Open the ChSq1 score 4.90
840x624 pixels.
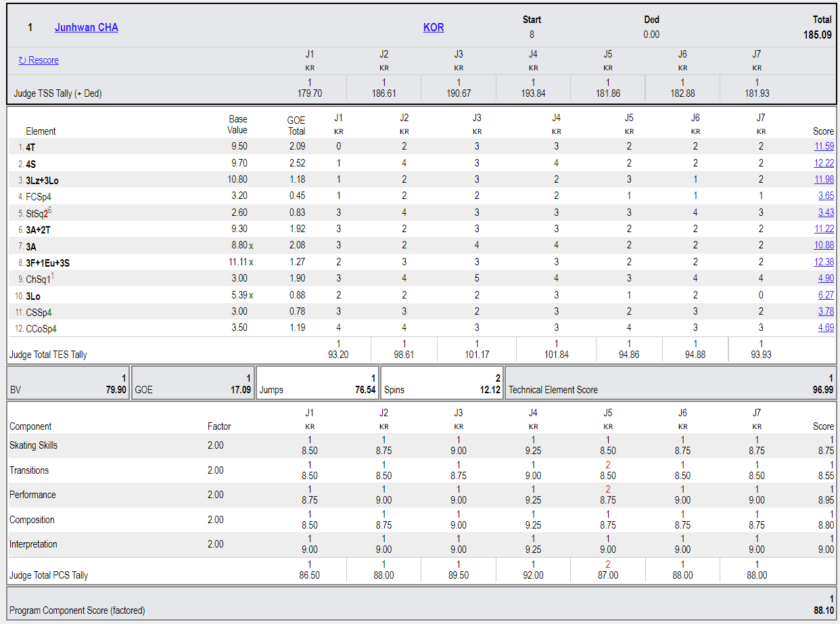click(x=826, y=278)
